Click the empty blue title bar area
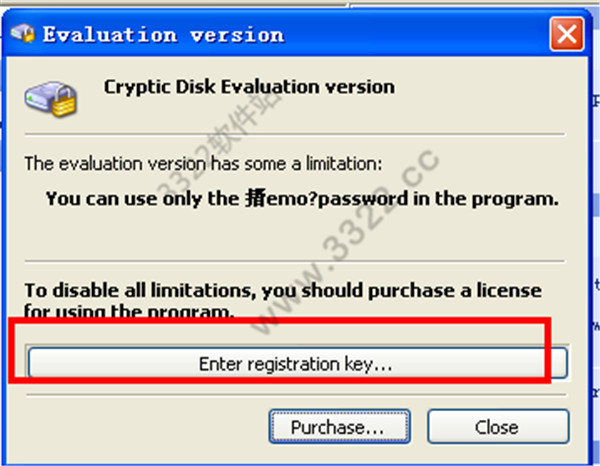 [x=420, y=35]
